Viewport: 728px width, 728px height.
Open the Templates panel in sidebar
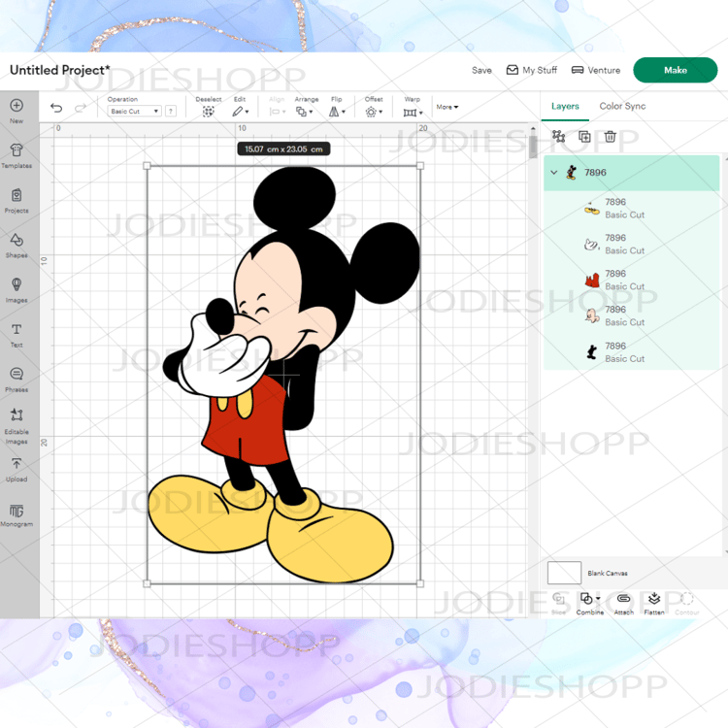pos(17,156)
